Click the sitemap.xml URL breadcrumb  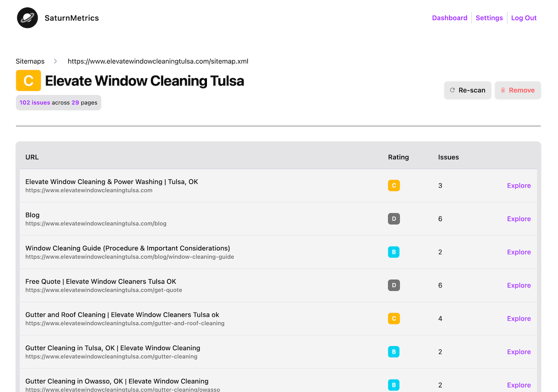[x=158, y=61]
